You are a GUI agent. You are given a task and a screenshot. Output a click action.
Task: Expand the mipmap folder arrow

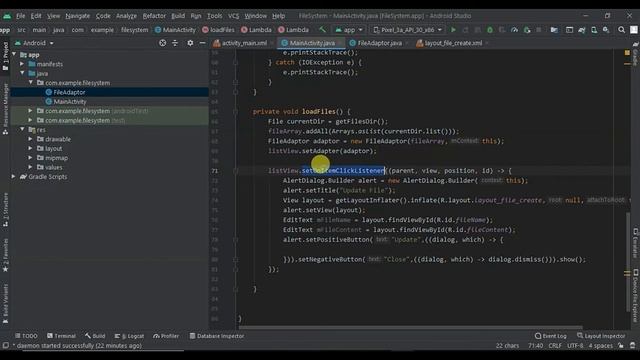[30, 158]
